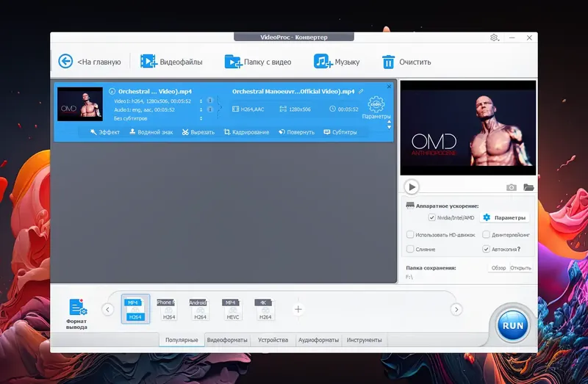Screen dimensions: 588x384
Task: Start conversion with RUN button
Action: (x=512, y=325)
